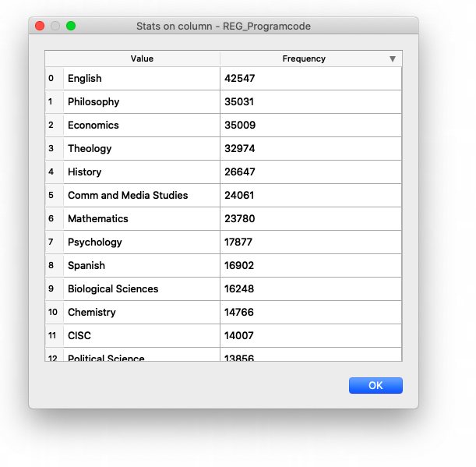Select the English value cell
This screenshot has width=476, height=467.
click(142, 78)
